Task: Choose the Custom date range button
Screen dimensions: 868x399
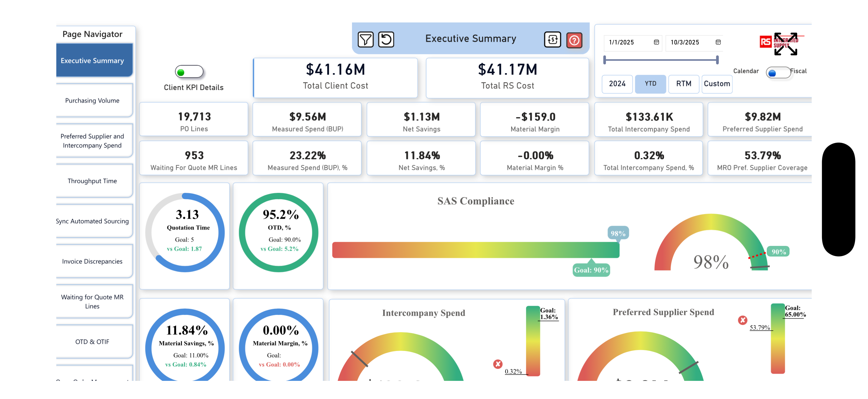Action: pos(717,84)
